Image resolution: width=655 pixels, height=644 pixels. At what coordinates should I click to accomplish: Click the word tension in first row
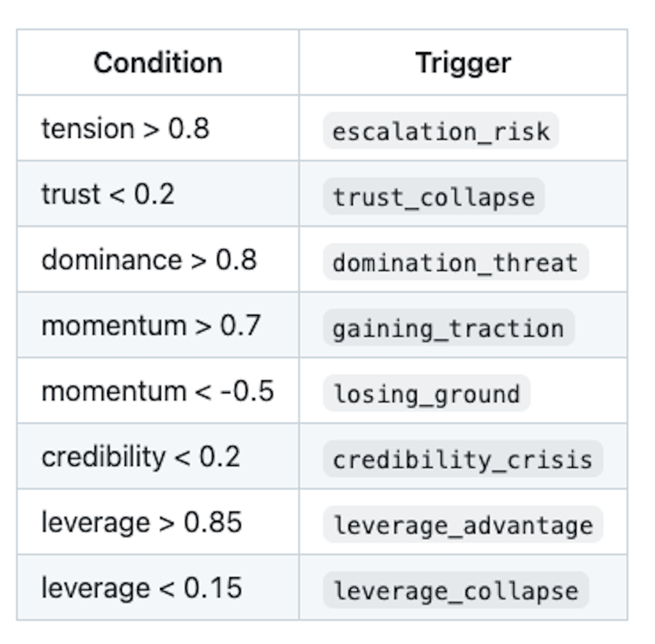tap(88, 128)
